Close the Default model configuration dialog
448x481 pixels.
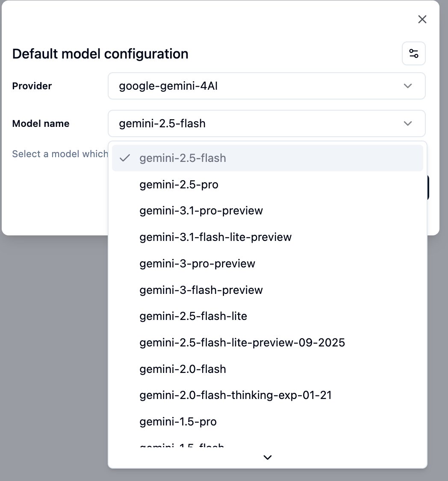tap(422, 19)
